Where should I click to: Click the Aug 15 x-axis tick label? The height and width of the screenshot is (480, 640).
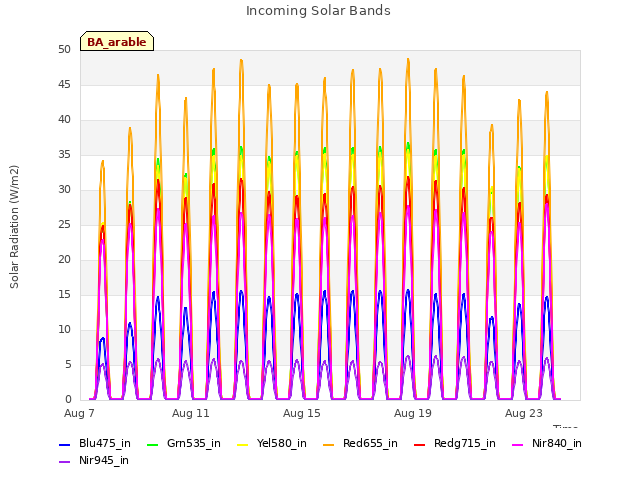[302, 413]
